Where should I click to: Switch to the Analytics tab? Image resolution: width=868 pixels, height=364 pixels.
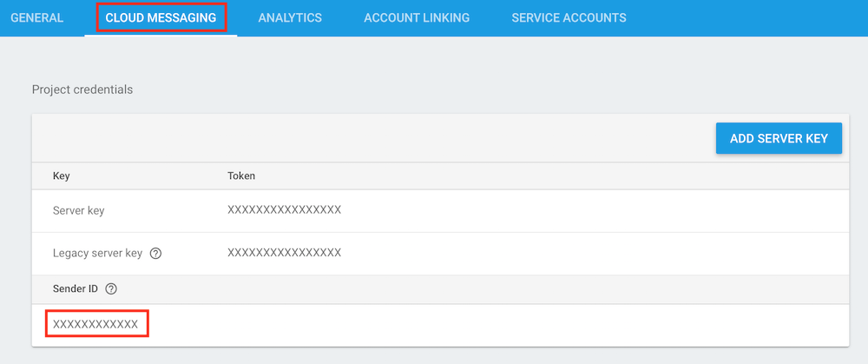(x=290, y=17)
